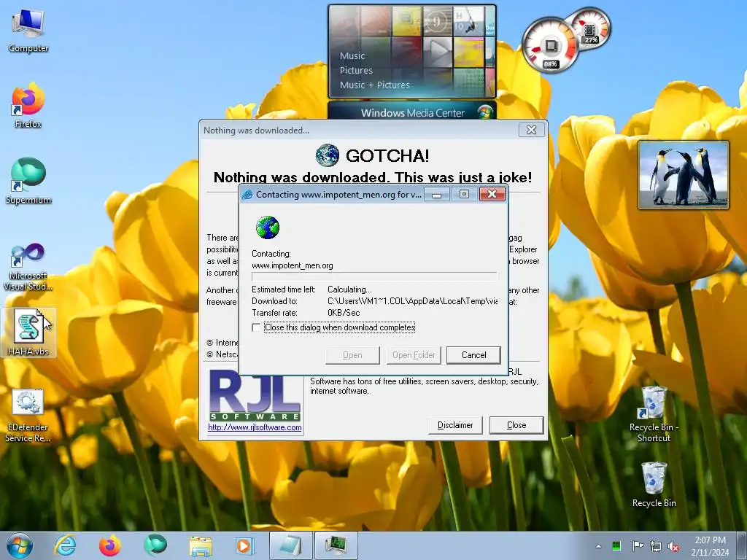This screenshot has width=747, height=560.
Task: Switch to the notepad-like taskbar window
Action: point(290,545)
